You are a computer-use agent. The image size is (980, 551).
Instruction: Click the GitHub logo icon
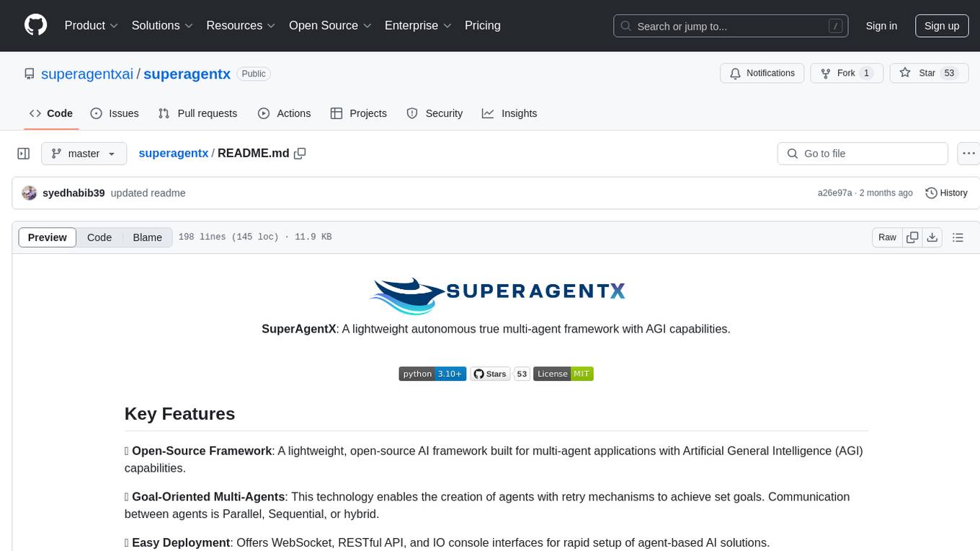click(x=35, y=25)
